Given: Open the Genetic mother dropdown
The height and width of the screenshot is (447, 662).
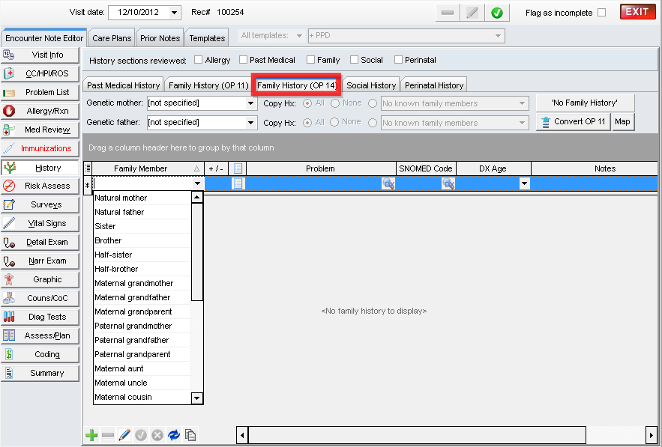Looking at the screenshot, I should coord(251,103).
